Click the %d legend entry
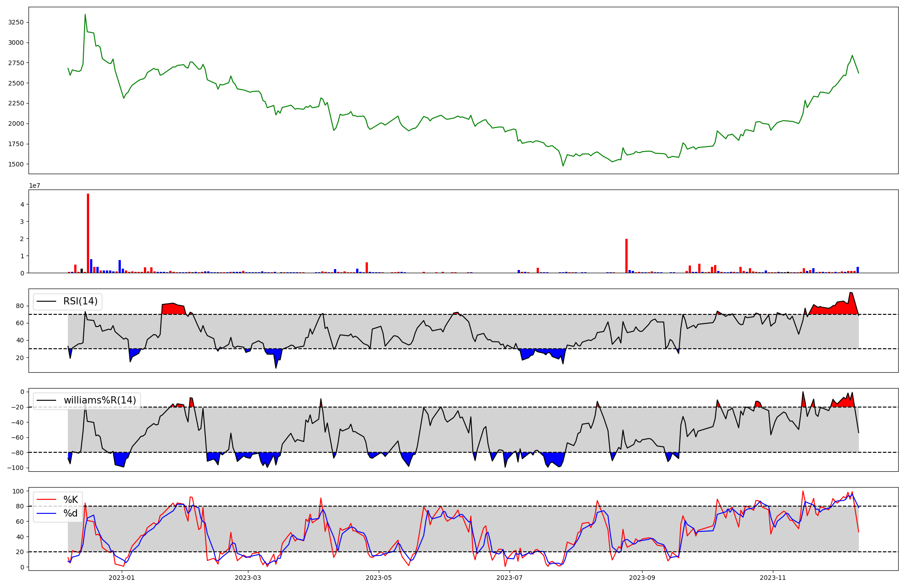905x588 pixels. point(70,513)
